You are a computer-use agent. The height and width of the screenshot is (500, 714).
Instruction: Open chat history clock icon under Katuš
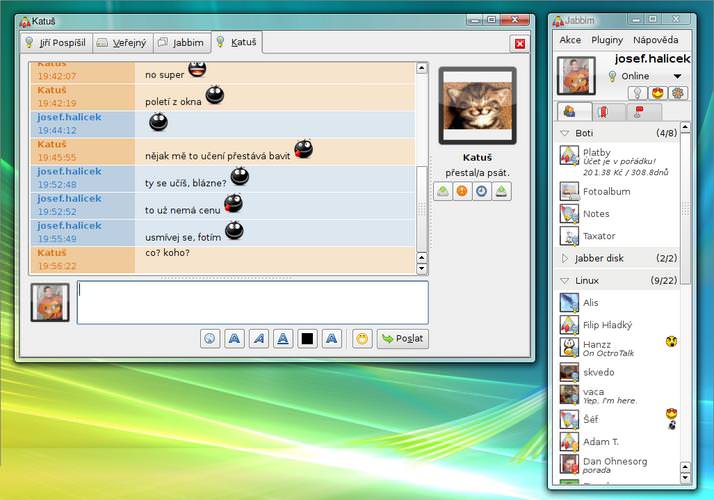[482, 191]
